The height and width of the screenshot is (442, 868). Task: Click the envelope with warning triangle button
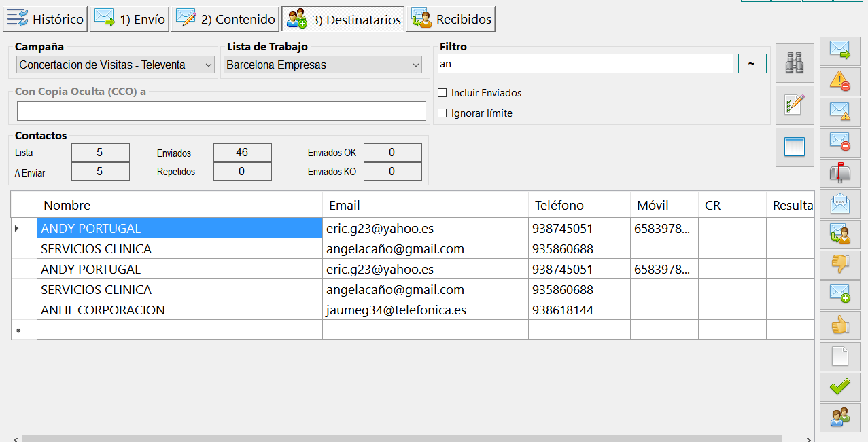[841, 113]
